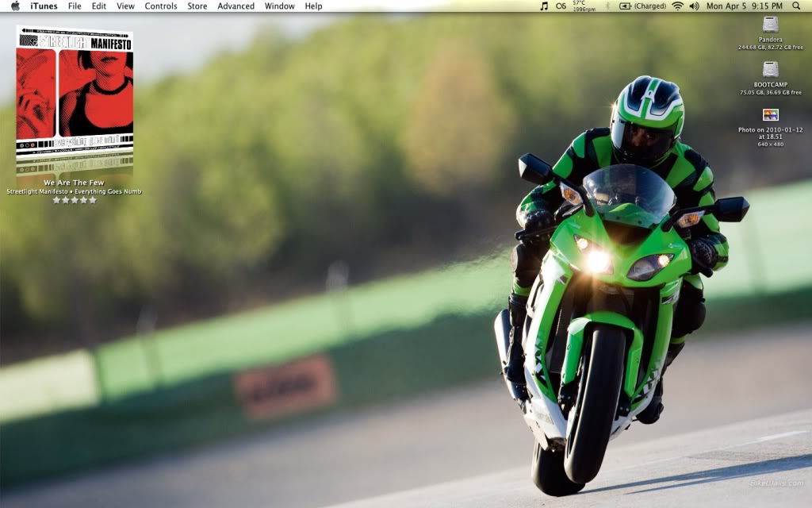Screen dimensions: 812x508
Task: Click the Bluetooth status icon
Action: point(608,6)
